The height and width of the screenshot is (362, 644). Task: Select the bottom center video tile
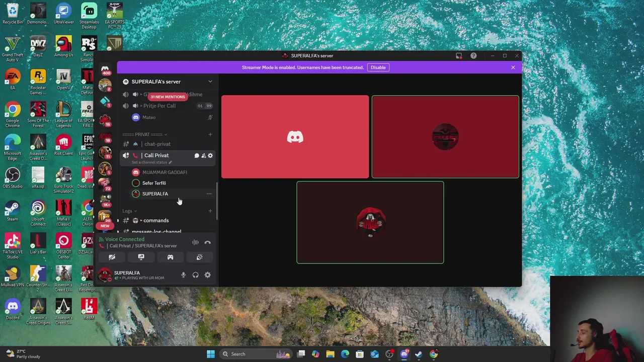pos(370,222)
